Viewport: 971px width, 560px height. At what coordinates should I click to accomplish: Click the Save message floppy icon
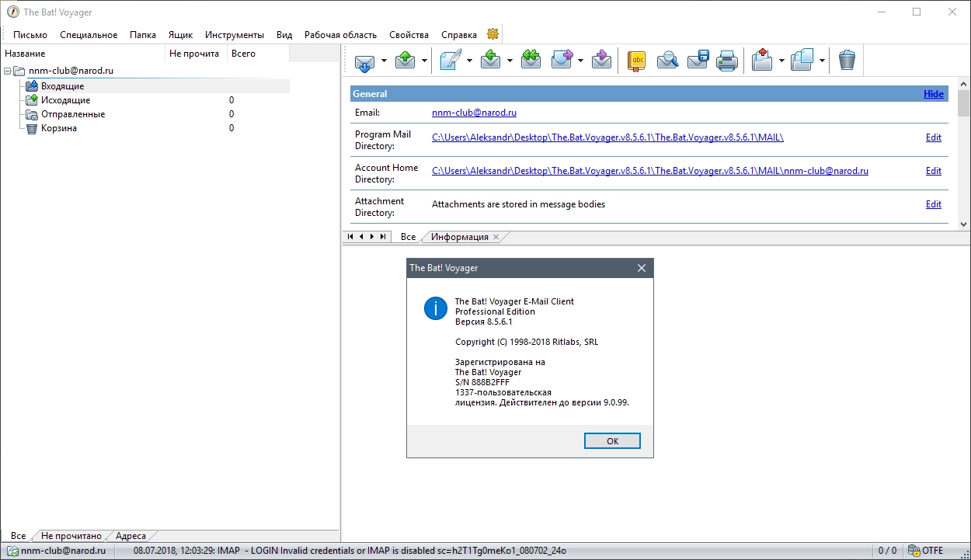pos(698,61)
